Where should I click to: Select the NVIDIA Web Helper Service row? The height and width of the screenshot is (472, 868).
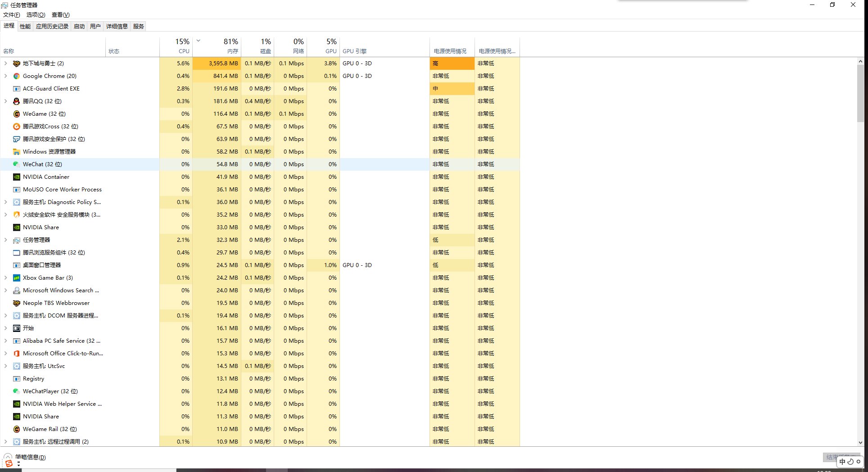click(x=260, y=404)
